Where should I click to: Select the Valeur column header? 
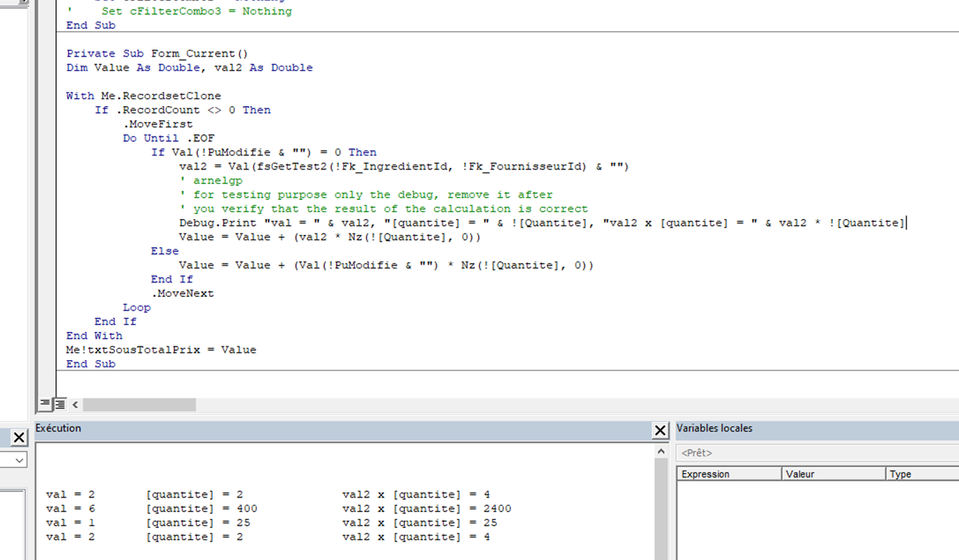pyautogui.click(x=834, y=474)
